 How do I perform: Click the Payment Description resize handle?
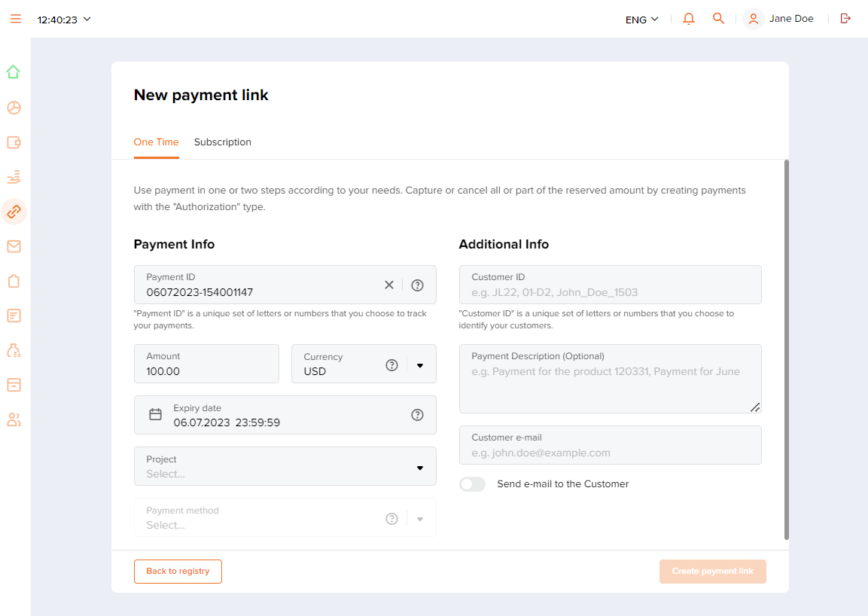coord(755,407)
